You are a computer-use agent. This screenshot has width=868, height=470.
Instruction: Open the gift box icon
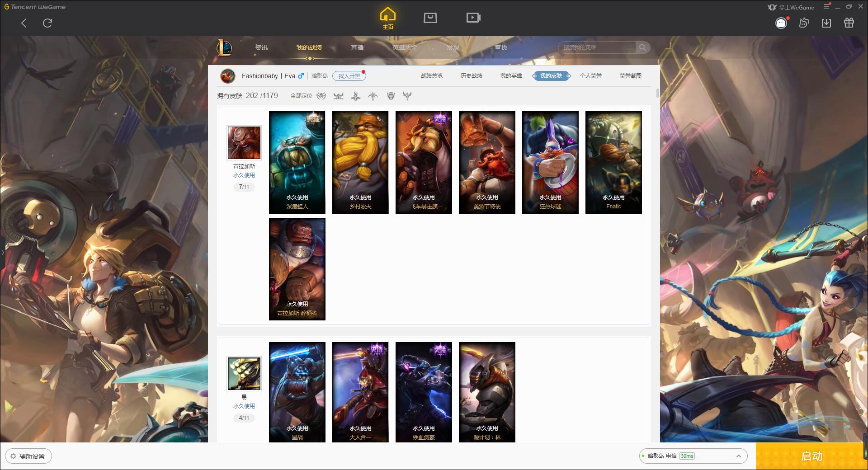(849, 23)
